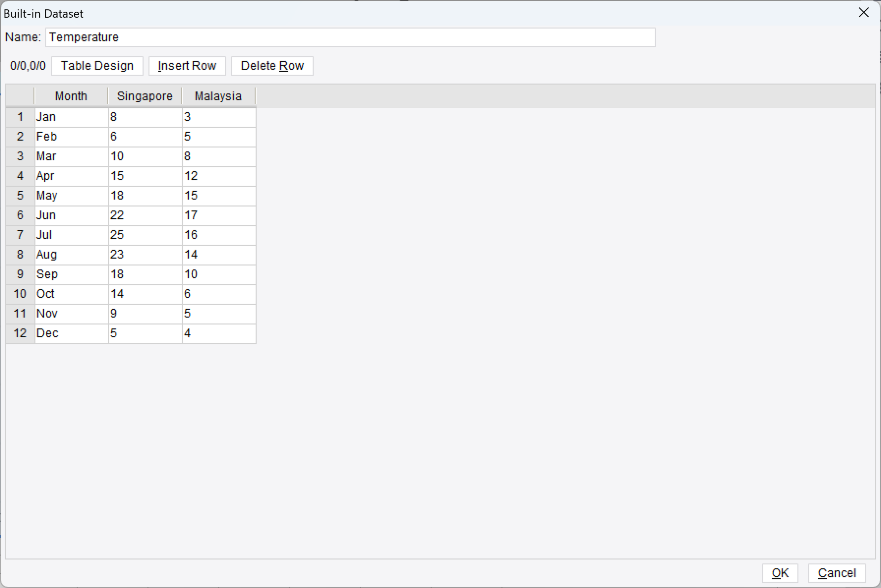Viewport: 881px width, 588px height.
Task: Click the Table Design button
Action: point(97,65)
